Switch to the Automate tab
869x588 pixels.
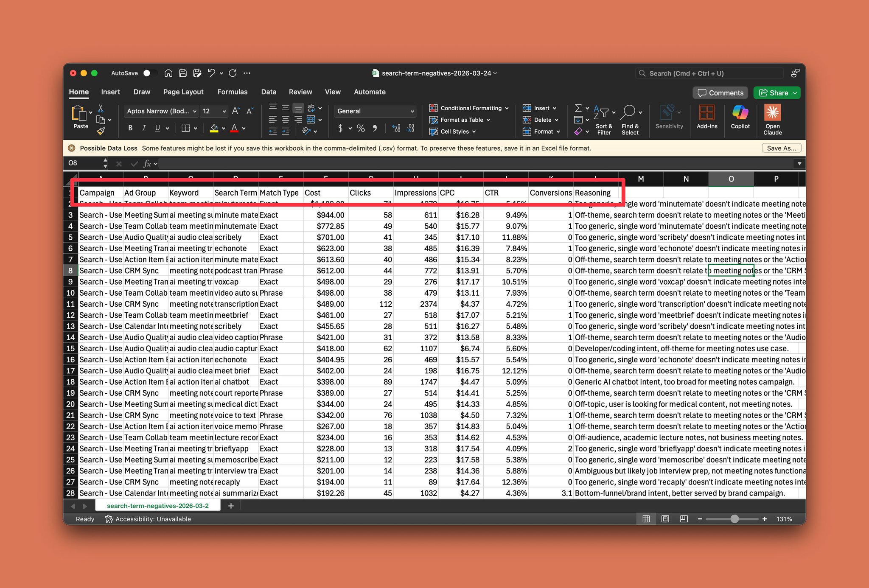point(370,92)
